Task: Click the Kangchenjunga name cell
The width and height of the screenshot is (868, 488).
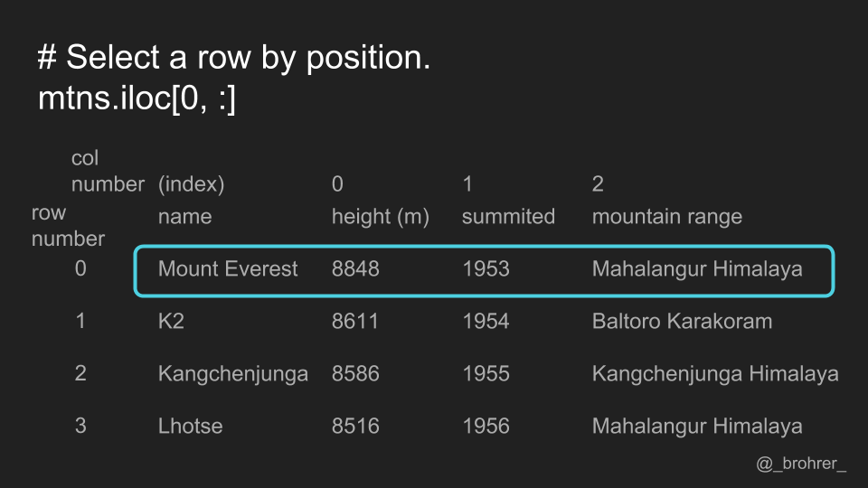Action: (x=233, y=374)
